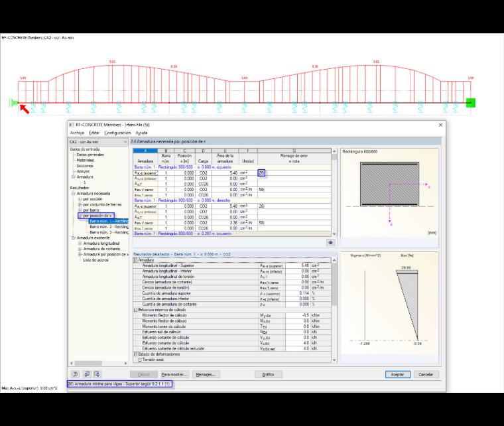Viewport: 504px width, 426px height.
Task: Click the next table navigation icon
Action: [x=97, y=374]
